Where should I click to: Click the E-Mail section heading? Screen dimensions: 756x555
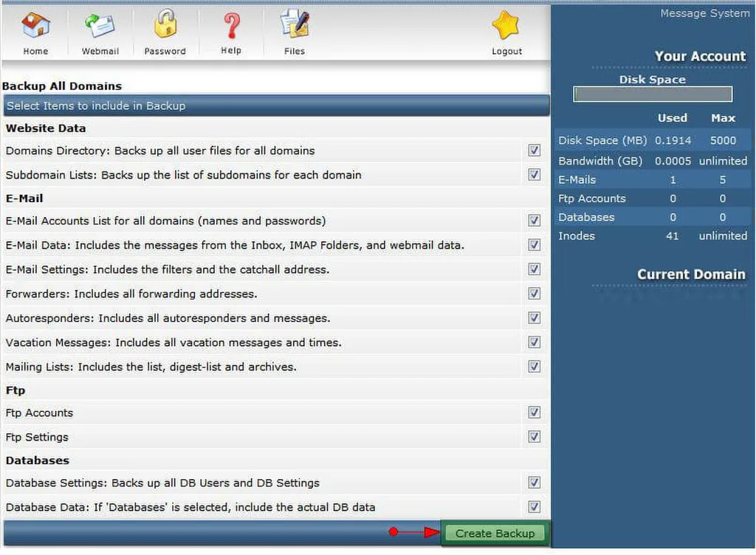click(x=24, y=199)
